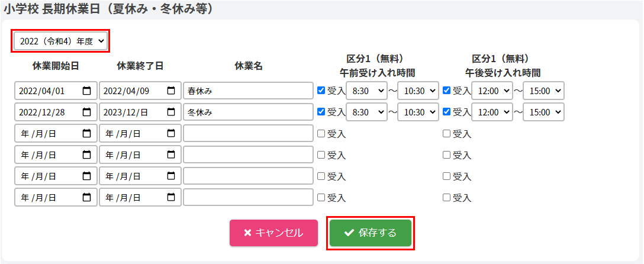644x264 pixels.
Task: Open calendar picker for 冬休み end date
Action: point(171,112)
